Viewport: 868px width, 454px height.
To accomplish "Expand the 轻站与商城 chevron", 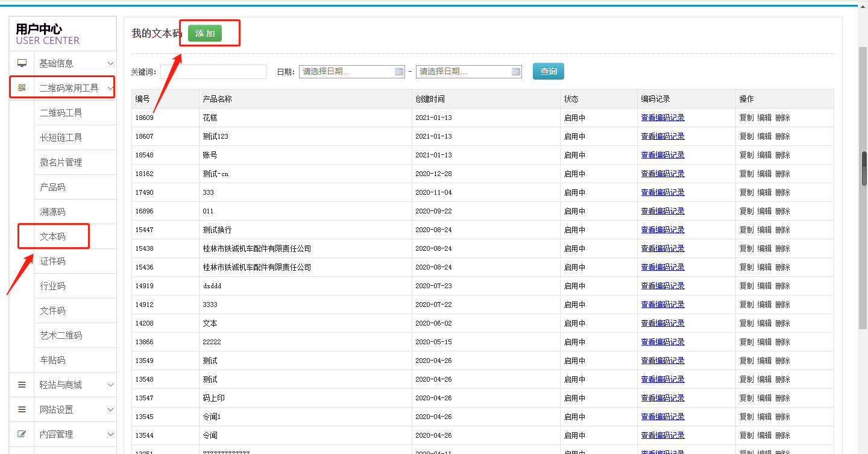I will pos(110,385).
